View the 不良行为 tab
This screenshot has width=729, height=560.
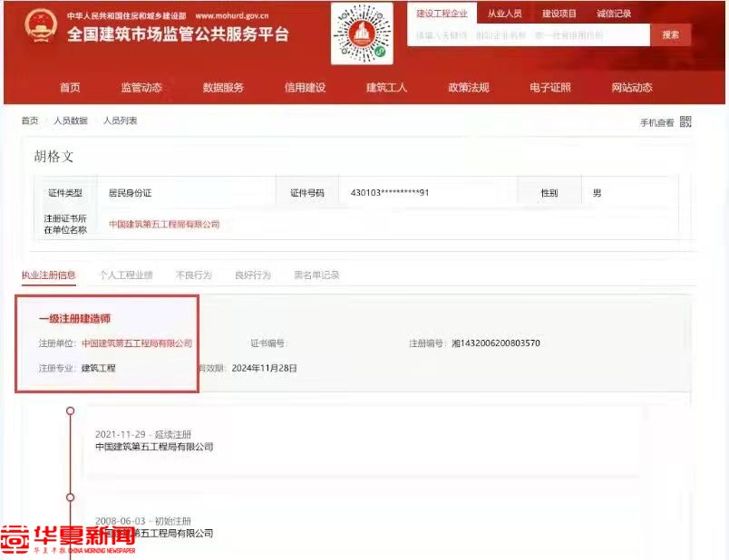[x=193, y=275]
